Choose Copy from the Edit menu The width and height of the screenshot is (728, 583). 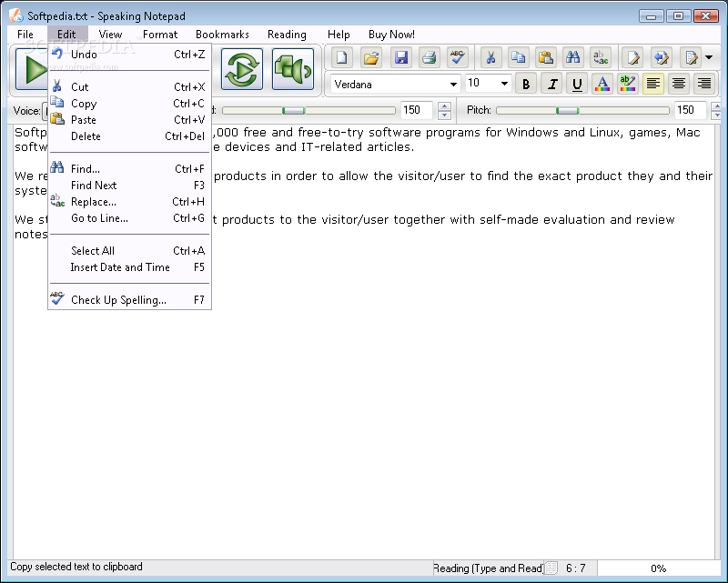[x=129, y=103]
